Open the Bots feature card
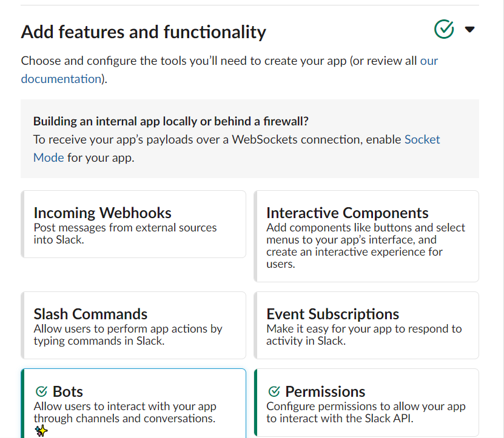504x438 pixels. (133, 403)
